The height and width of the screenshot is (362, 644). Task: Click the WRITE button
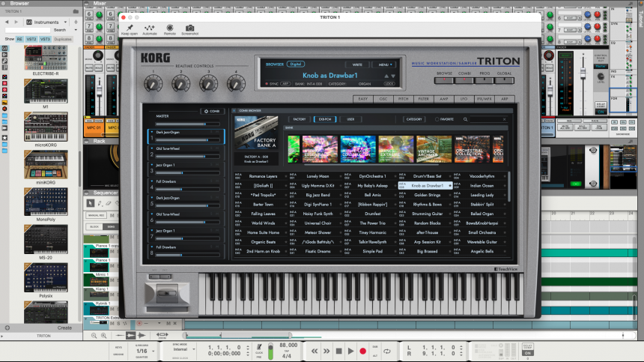click(357, 64)
